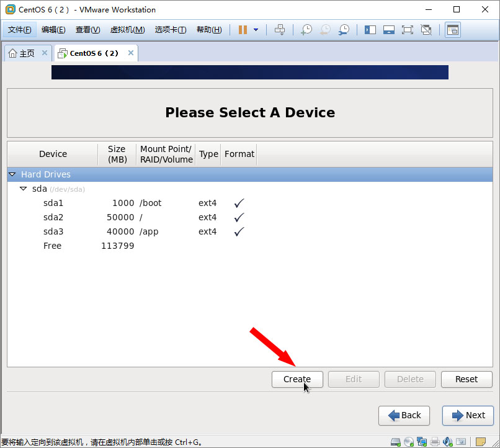Click the CD/DVD drive status icon
This screenshot has height=448, width=500.
[409, 442]
